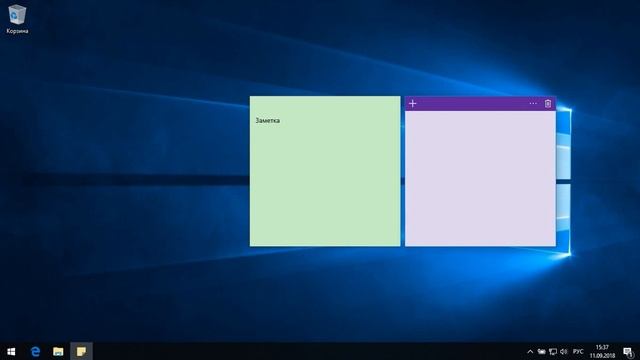The image size is (640, 360).
Task: Launch Microsoft Edge from the taskbar
Action: coord(35,351)
